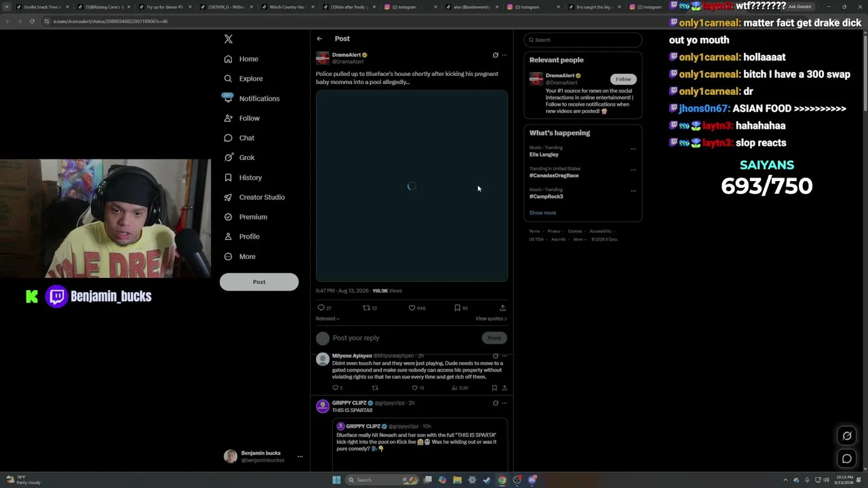This screenshot has width=868, height=488.
Task: Open Google Chrome from the taskbar
Action: 502,480
